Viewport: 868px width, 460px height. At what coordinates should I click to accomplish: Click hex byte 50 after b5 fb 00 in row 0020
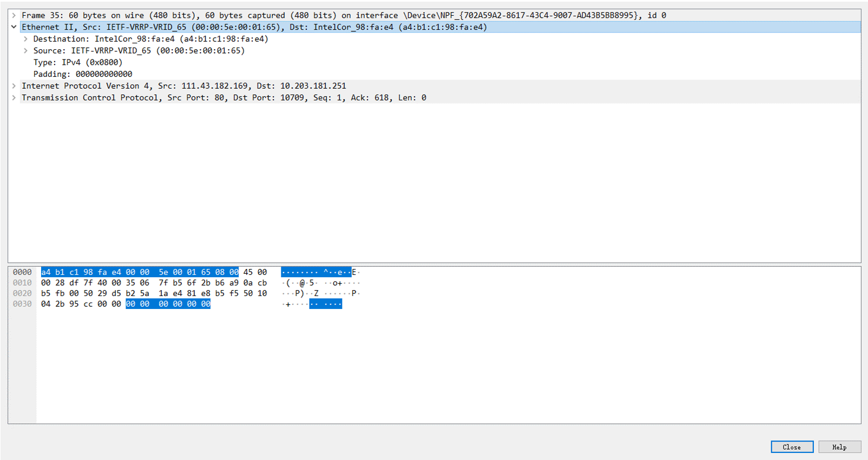pos(88,293)
